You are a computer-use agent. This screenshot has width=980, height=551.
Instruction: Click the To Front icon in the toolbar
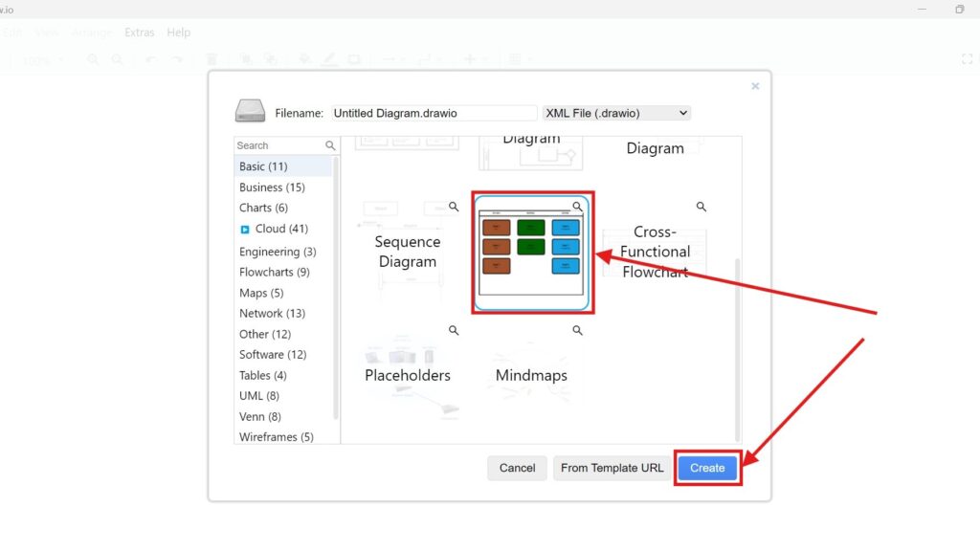pyautogui.click(x=246, y=58)
